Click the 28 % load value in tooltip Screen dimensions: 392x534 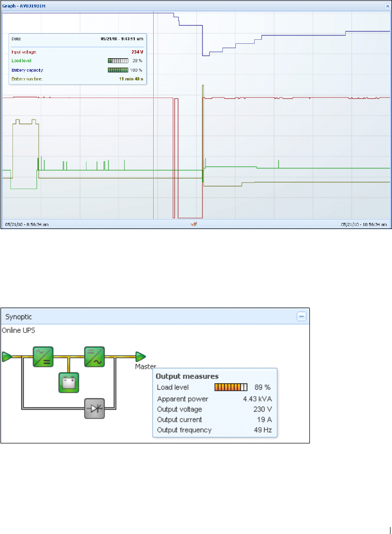pyautogui.click(x=137, y=61)
